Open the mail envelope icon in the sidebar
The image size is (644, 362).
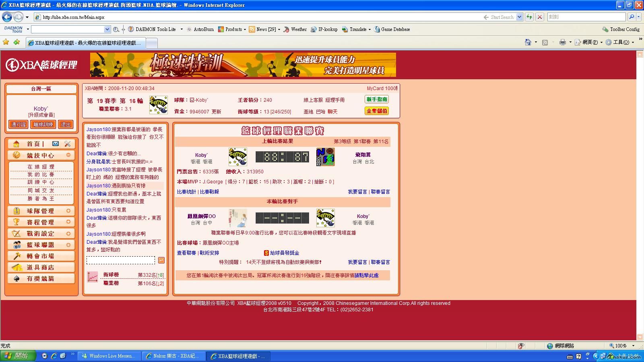click(x=56, y=144)
